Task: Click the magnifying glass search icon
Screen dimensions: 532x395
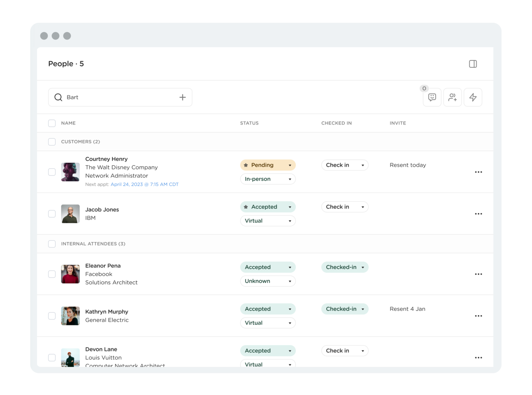Action: pyautogui.click(x=58, y=97)
